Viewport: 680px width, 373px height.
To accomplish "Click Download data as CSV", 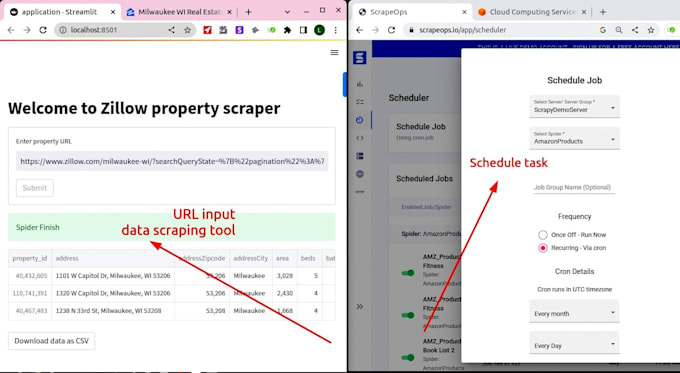I will 51,341.
